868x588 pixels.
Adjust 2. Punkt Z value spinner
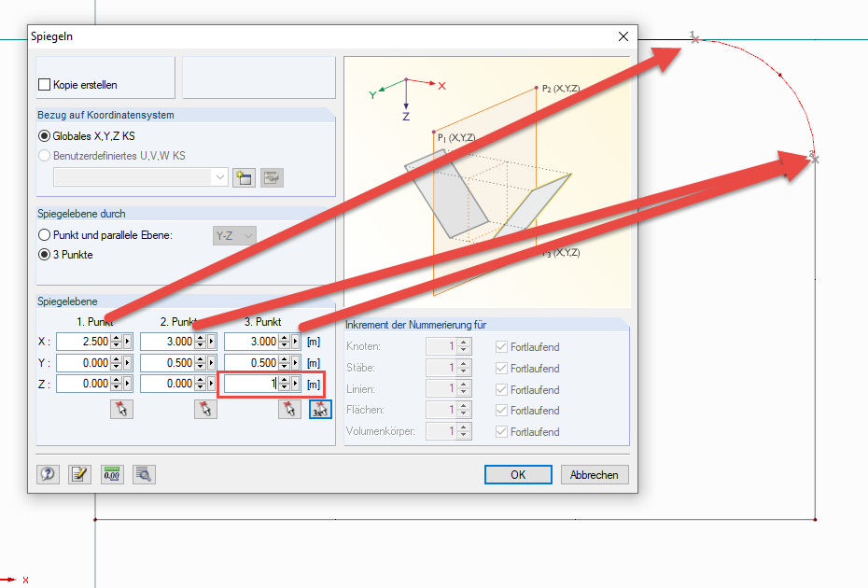(201, 384)
